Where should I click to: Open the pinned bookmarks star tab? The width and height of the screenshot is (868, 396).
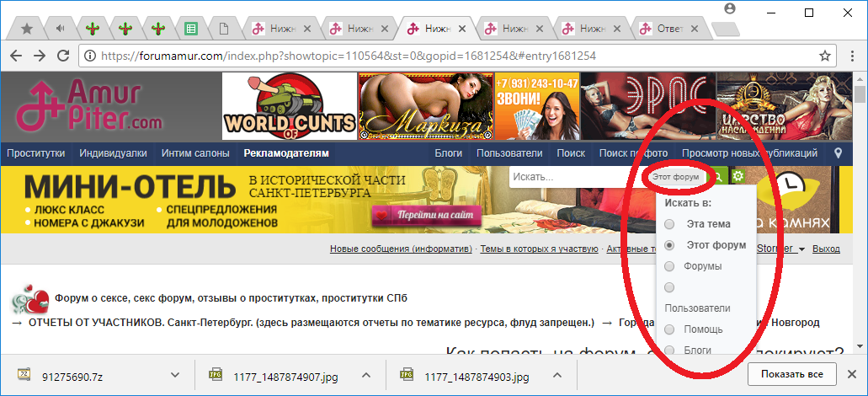tap(27, 29)
